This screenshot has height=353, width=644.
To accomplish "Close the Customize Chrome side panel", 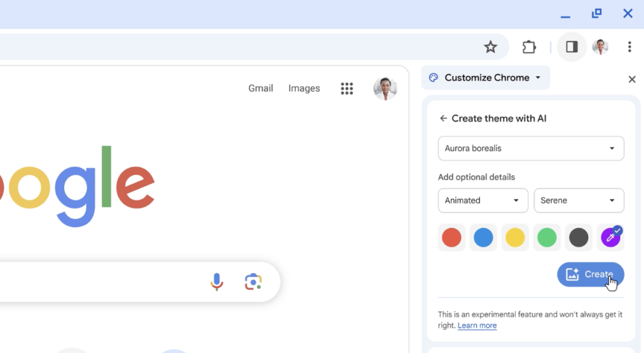I will click(632, 79).
